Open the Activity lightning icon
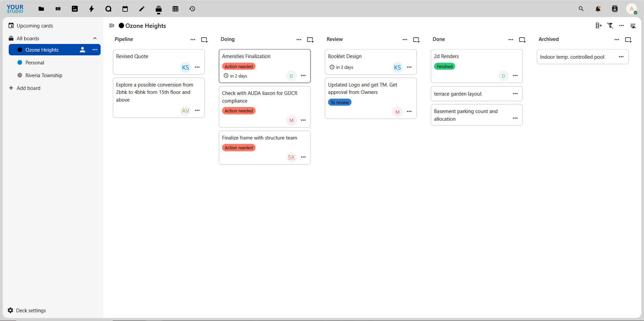644x321 pixels. [x=92, y=9]
